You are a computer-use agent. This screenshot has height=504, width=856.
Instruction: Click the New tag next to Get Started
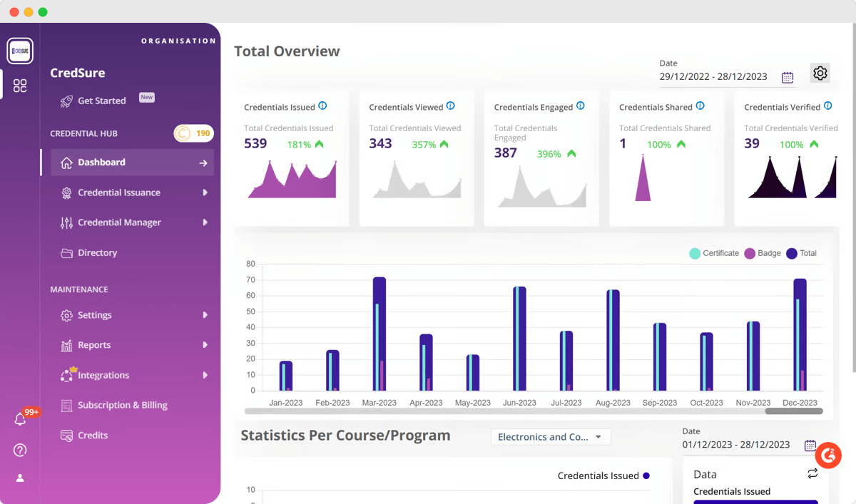146,97
